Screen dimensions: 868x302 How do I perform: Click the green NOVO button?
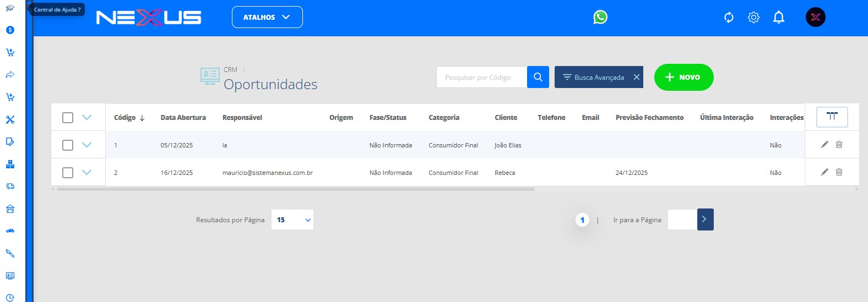pyautogui.click(x=683, y=78)
